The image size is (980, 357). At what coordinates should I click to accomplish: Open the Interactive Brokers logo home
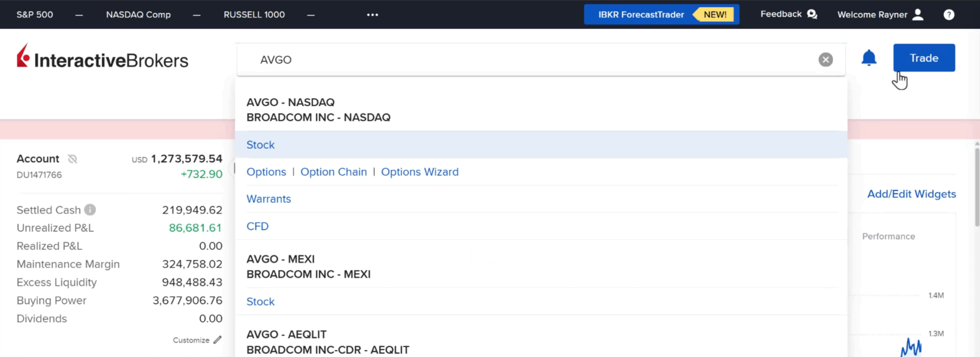tap(103, 57)
